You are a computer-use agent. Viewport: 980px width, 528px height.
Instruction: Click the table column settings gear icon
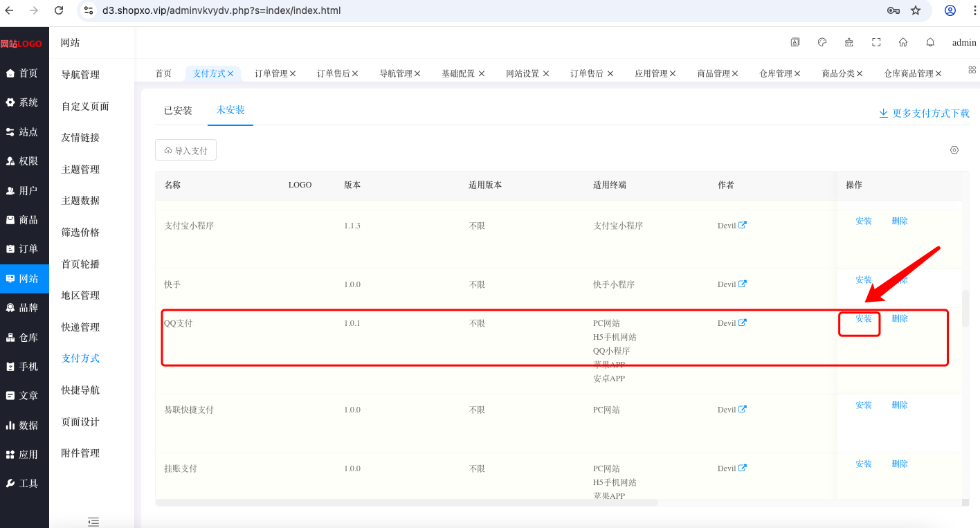click(x=954, y=150)
